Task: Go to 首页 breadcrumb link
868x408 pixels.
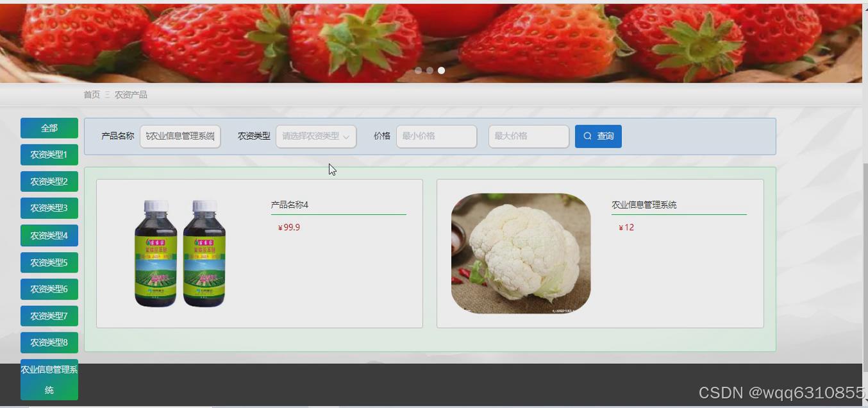Action: click(92, 94)
